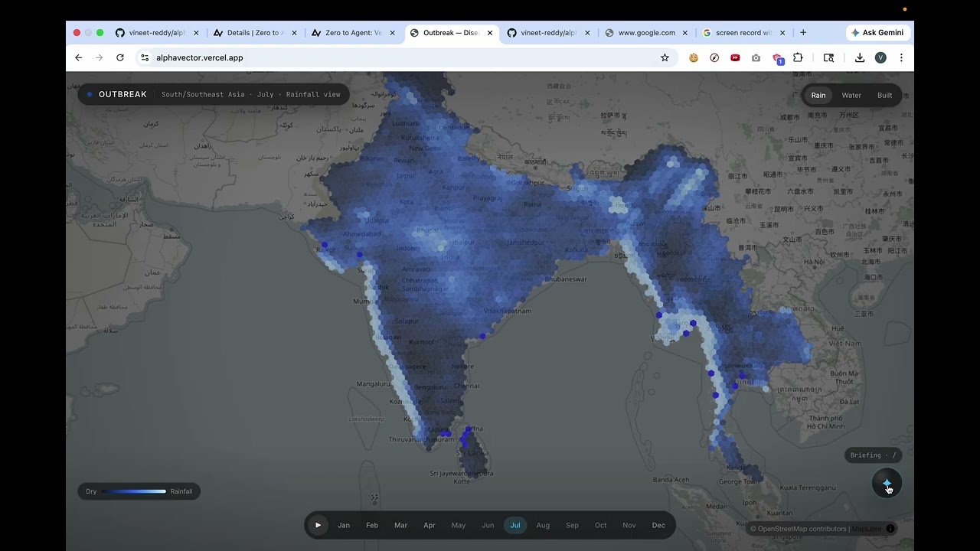Open a new browser tab
Image resolution: width=980 pixels, height=551 pixels.
pos(803,33)
